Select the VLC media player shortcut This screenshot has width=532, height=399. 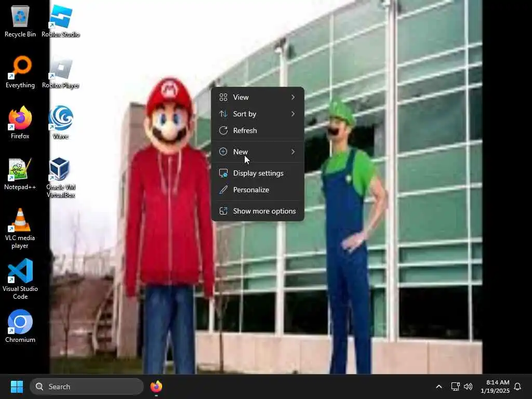[20, 229]
